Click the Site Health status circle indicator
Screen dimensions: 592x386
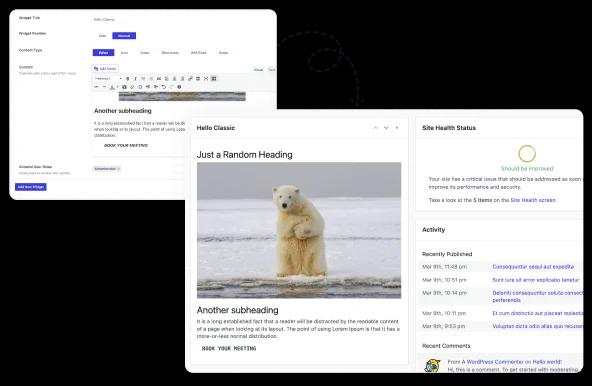click(x=527, y=153)
